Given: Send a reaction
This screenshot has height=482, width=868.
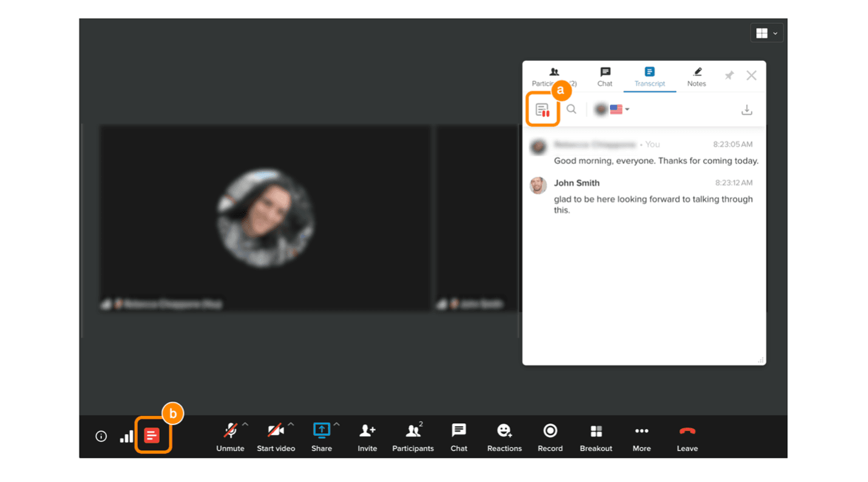Looking at the screenshot, I should [504, 431].
